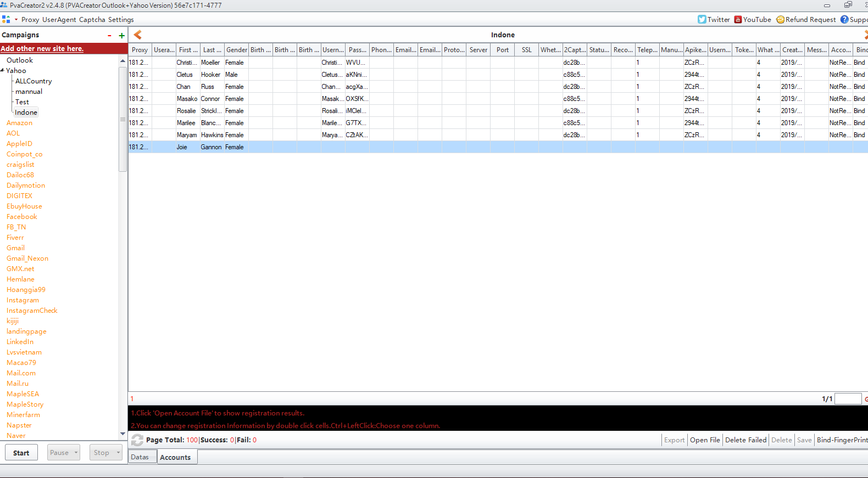Click the orange back arrow beside Indone
This screenshot has height=478, width=868.
click(138, 35)
